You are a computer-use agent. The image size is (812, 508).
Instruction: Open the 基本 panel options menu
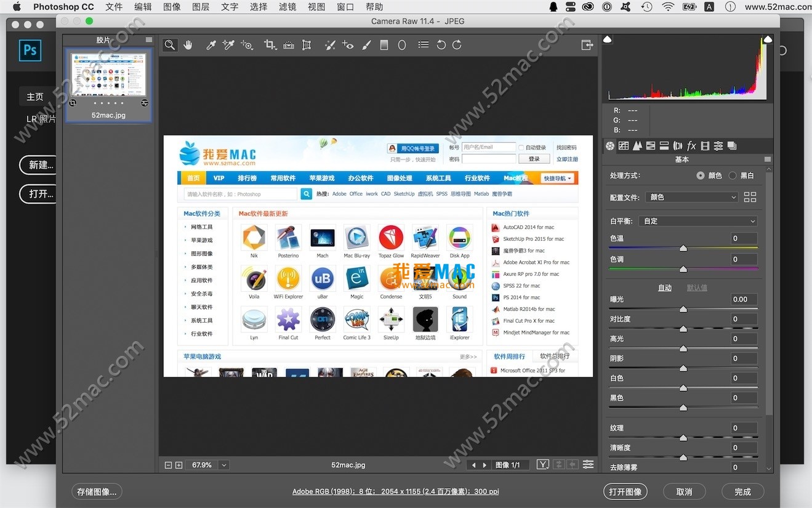point(768,159)
